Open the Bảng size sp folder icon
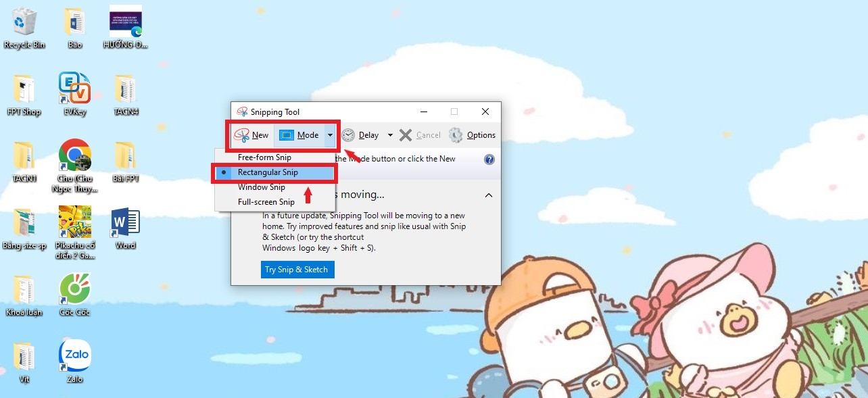 click(24, 228)
